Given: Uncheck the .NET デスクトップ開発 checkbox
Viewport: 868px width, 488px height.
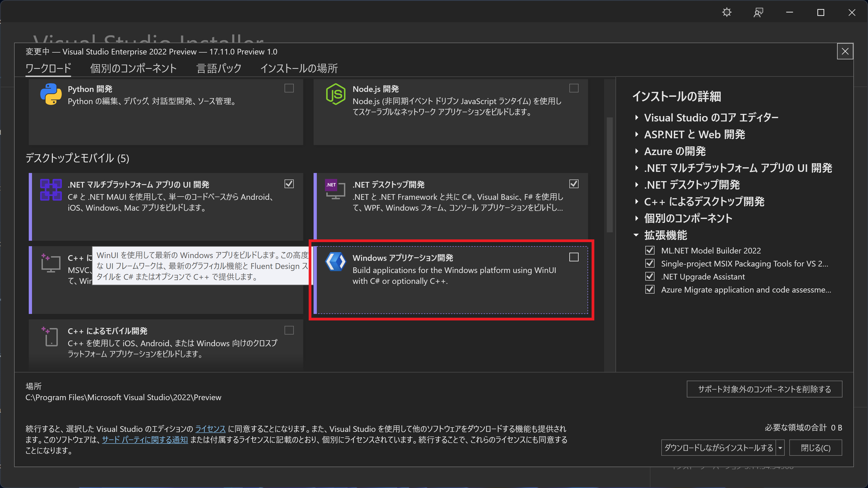Looking at the screenshot, I should tap(574, 184).
